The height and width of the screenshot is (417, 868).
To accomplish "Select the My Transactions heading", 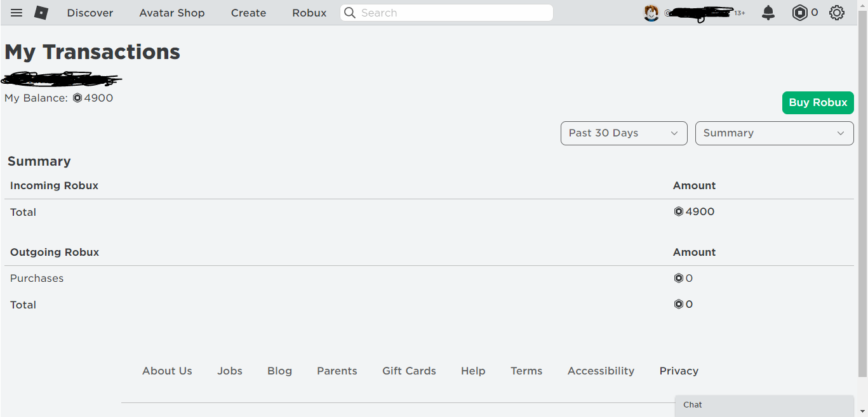I will (x=93, y=52).
